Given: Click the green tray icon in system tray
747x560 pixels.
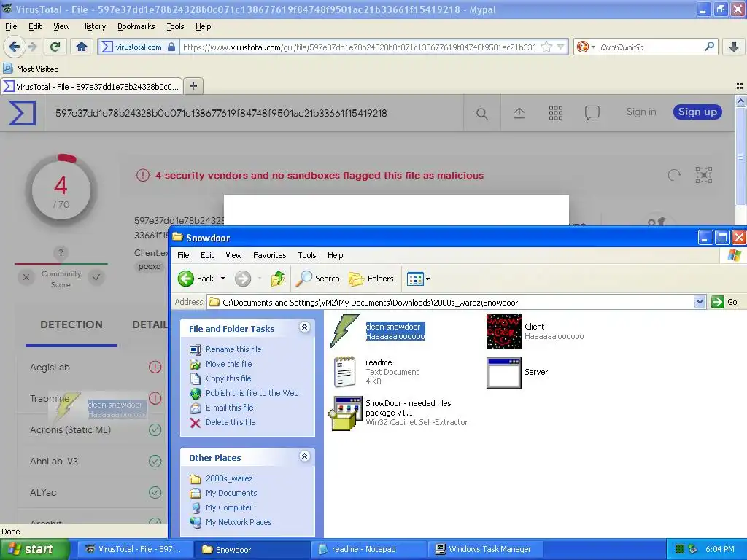Looking at the screenshot, I should 680,549.
